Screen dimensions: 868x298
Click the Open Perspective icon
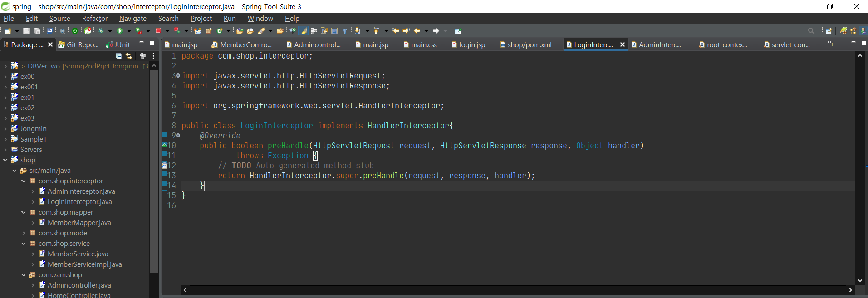829,31
